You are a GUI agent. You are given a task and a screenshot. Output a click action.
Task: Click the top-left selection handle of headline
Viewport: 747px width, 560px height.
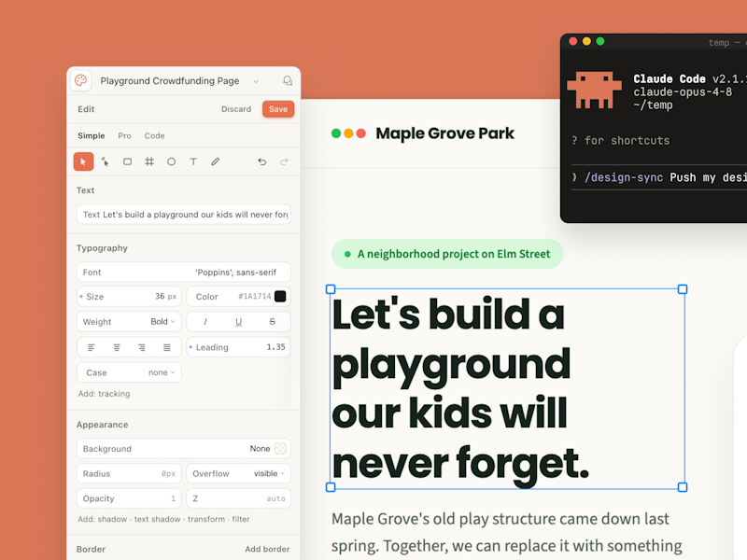click(331, 289)
